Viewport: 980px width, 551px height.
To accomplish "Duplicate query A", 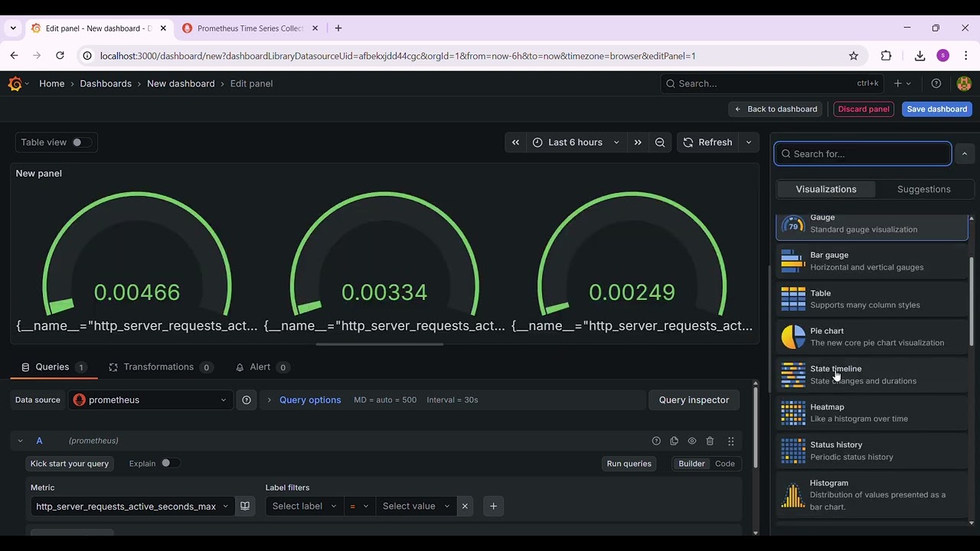I will point(674,441).
